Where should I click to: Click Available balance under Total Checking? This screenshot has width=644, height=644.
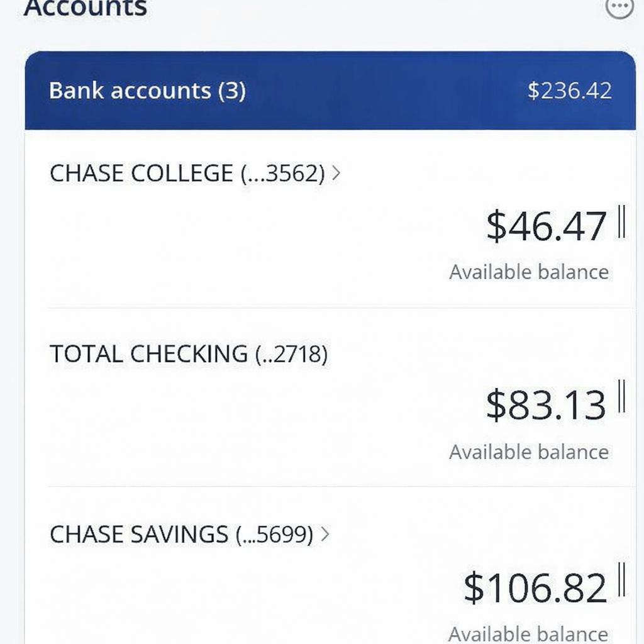[x=529, y=452]
